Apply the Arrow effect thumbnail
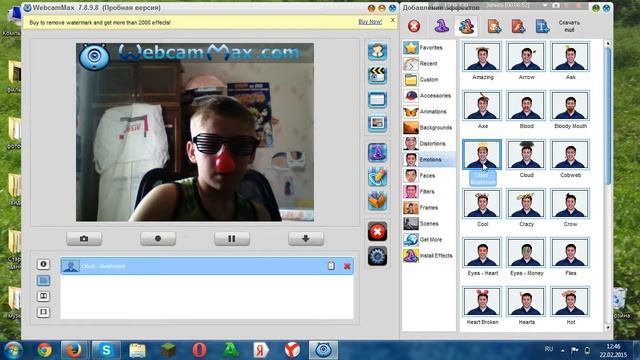Viewport: 640px width, 360px height. (x=526, y=56)
